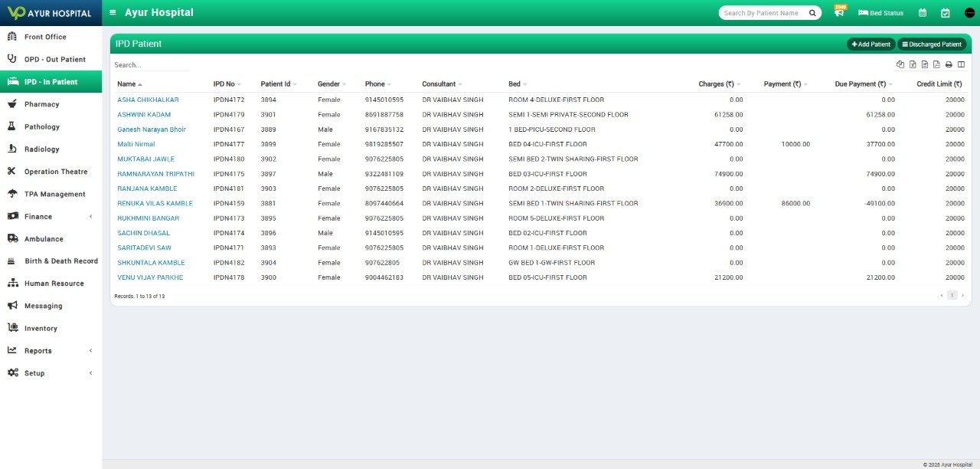
Task: Open notifications via the announcement icon
Action: pos(838,13)
